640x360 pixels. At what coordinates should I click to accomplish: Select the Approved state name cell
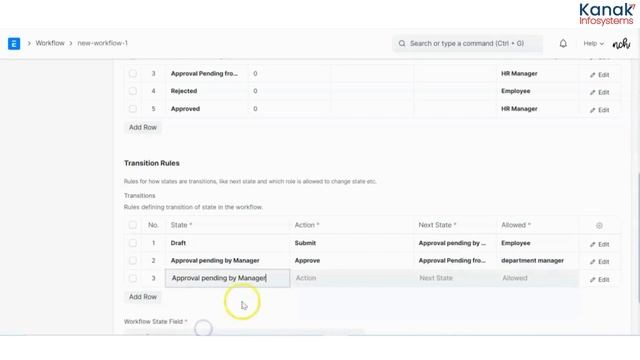click(x=207, y=109)
